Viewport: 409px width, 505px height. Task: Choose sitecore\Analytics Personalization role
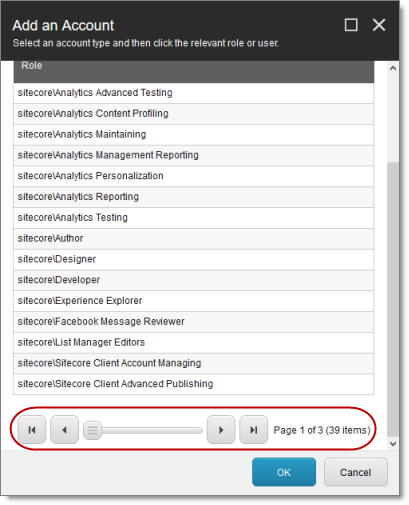coord(194,176)
